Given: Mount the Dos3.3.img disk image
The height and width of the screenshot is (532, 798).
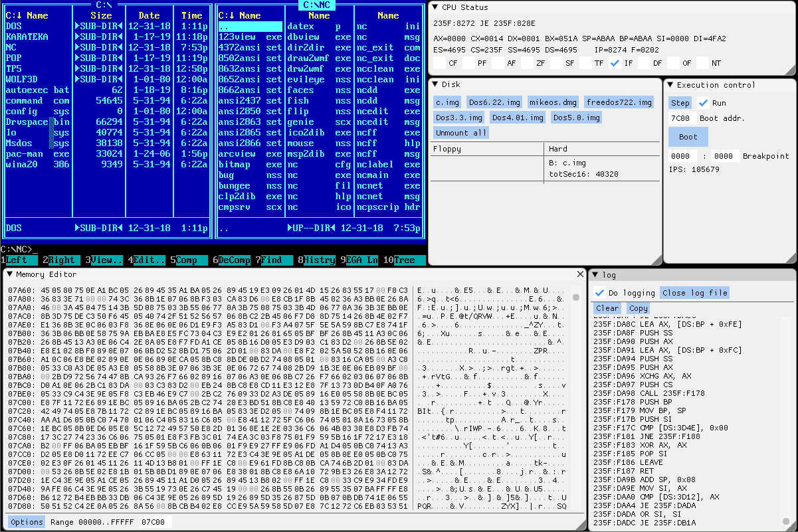Looking at the screenshot, I should point(459,118).
